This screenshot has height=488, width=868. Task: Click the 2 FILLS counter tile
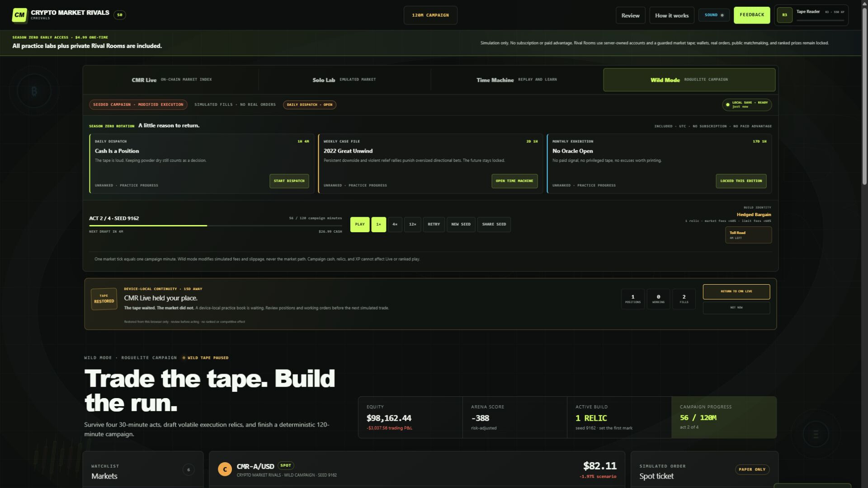[684, 299]
